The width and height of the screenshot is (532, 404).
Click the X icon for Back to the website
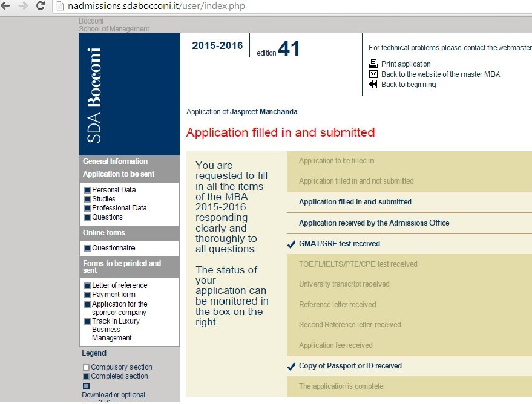pos(373,74)
